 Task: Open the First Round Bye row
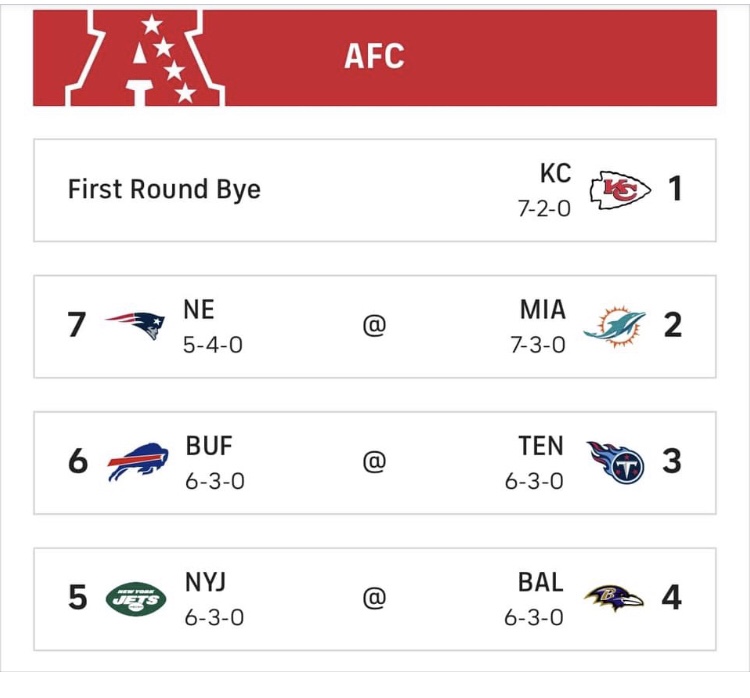point(375,190)
